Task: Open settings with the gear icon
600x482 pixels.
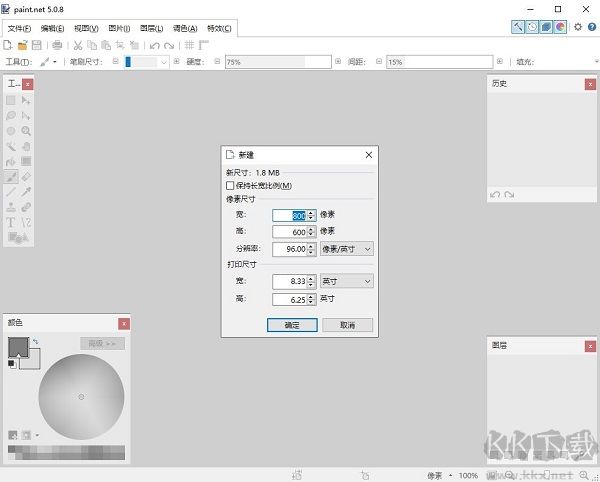Action: pos(578,27)
